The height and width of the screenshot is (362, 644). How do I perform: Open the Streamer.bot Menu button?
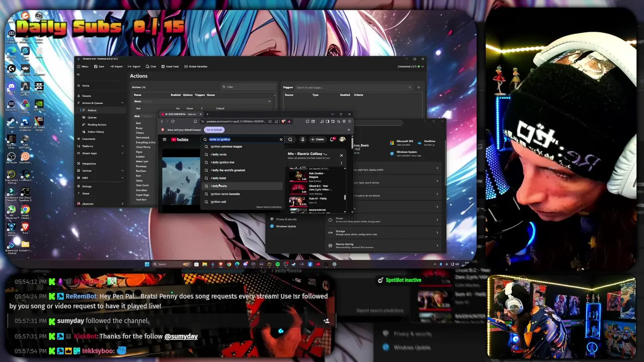[83, 66]
